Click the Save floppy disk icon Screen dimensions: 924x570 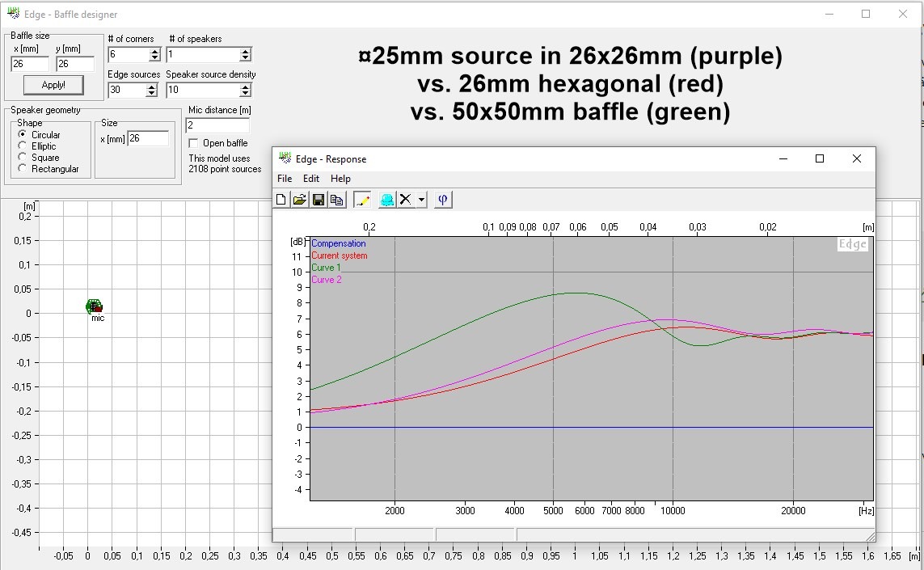319,200
